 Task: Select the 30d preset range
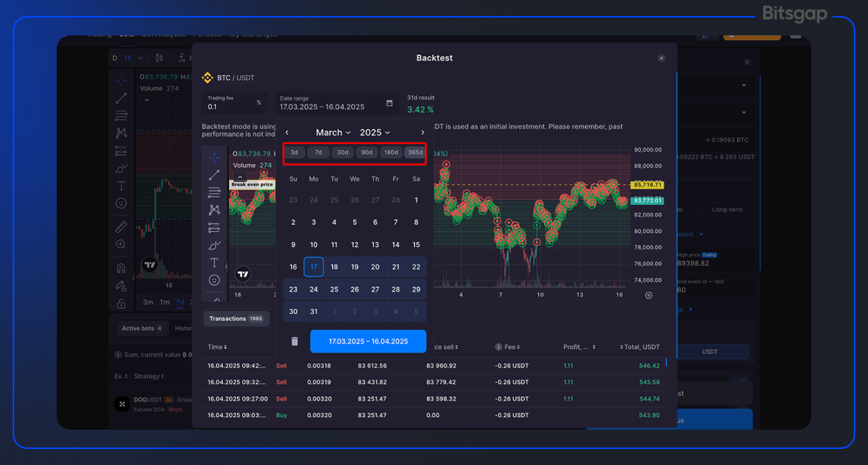[x=343, y=152]
